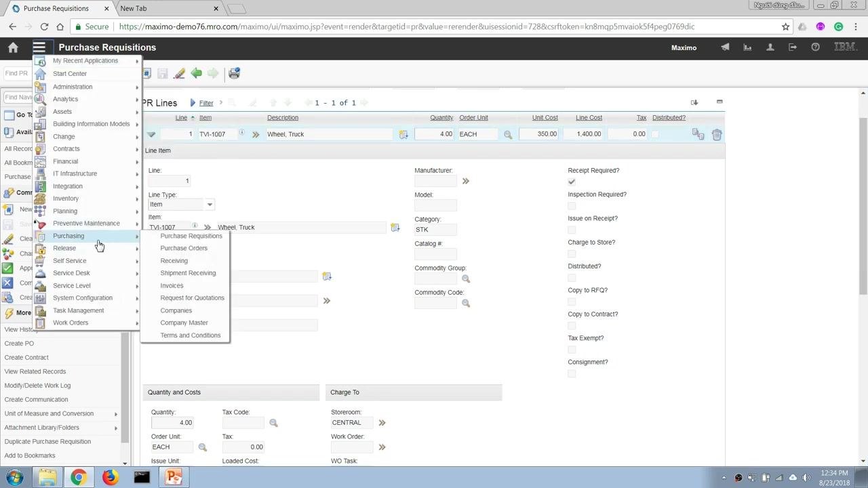
Task: Click the Manufacturer detail chevron icon
Action: coord(465,181)
